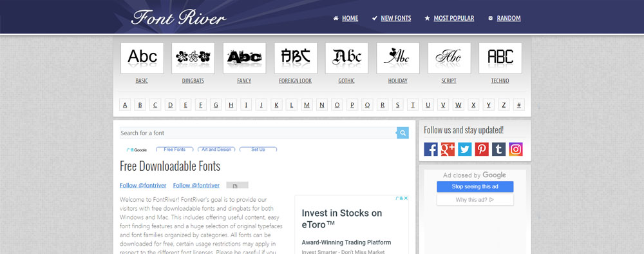
Task: Click the FOREIGN LOOK category link
Action: [296, 81]
